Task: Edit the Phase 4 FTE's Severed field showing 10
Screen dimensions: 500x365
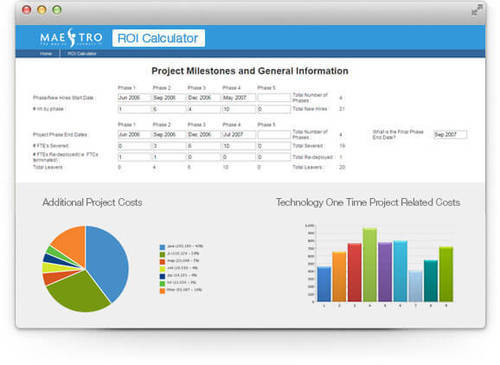Action: click(239, 146)
